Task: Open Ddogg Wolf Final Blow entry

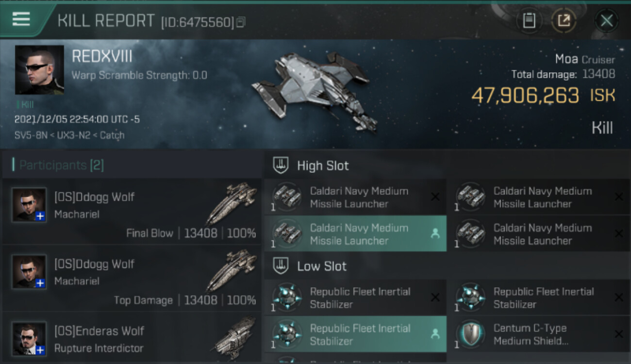Action: (x=131, y=212)
